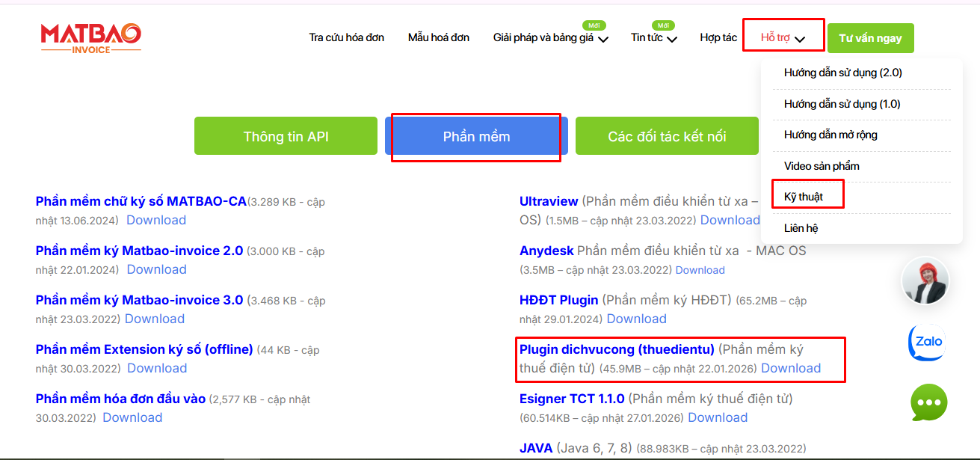Expand the Tin tức dropdown
This screenshot has height=460, width=980.
pyautogui.click(x=653, y=38)
